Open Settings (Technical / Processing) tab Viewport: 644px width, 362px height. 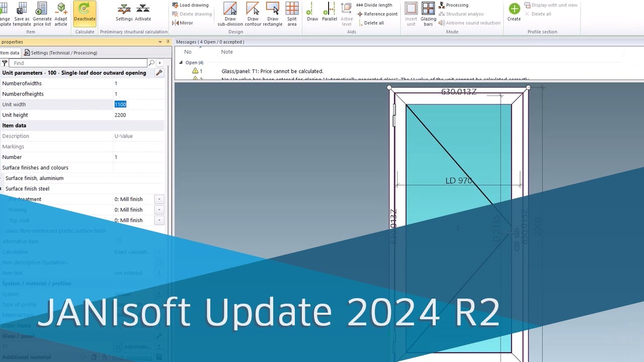[x=60, y=53]
